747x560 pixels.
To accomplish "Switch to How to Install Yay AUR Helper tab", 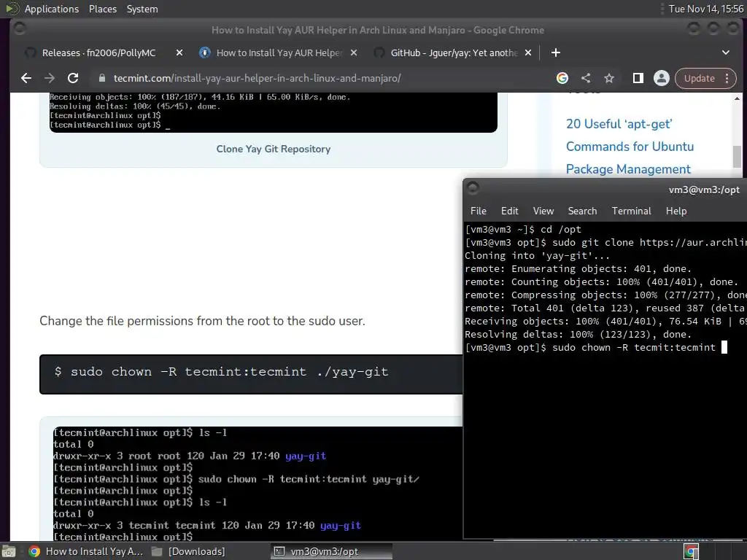I will click(x=279, y=52).
